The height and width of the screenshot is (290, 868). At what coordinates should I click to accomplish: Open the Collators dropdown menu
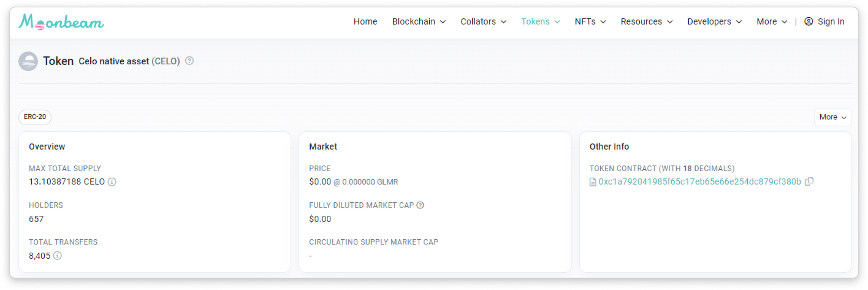pyautogui.click(x=483, y=22)
